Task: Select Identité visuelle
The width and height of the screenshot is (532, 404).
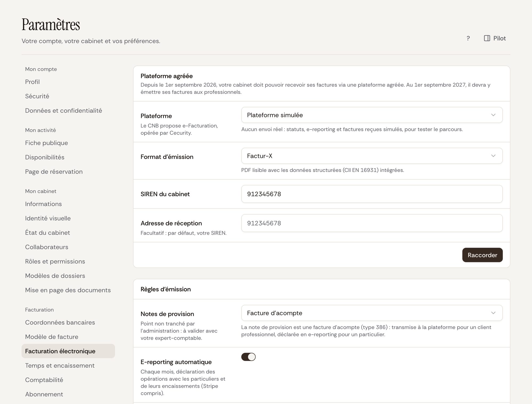Action: point(68,218)
